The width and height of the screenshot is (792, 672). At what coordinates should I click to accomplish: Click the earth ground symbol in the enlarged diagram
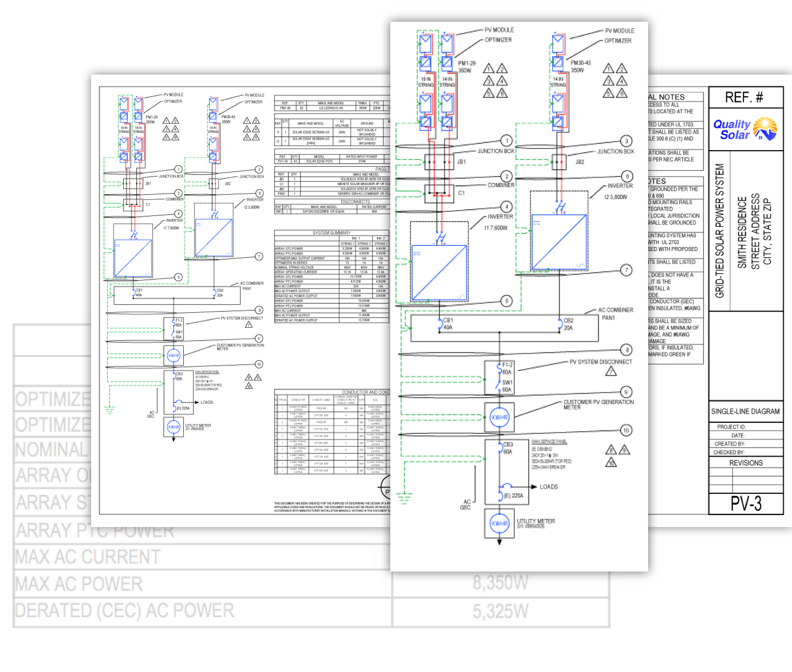[x=404, y=498]
